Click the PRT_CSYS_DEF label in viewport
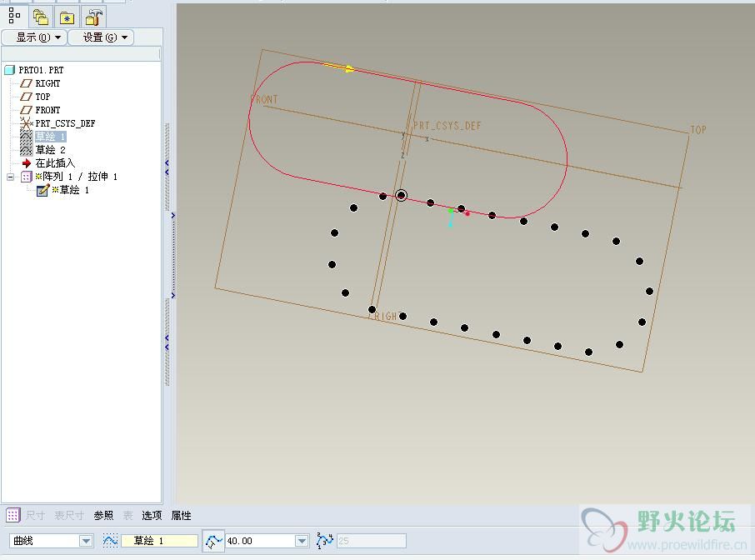The image size is (755, 560). 447,126
